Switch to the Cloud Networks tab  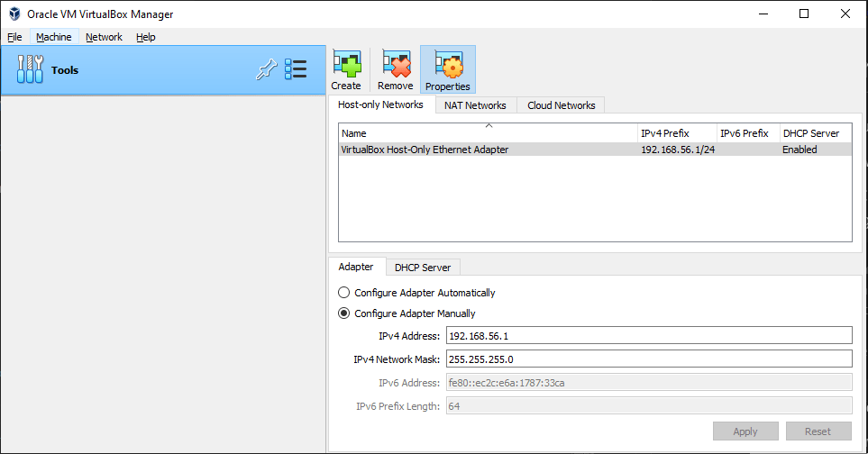(x=561, y=105)
